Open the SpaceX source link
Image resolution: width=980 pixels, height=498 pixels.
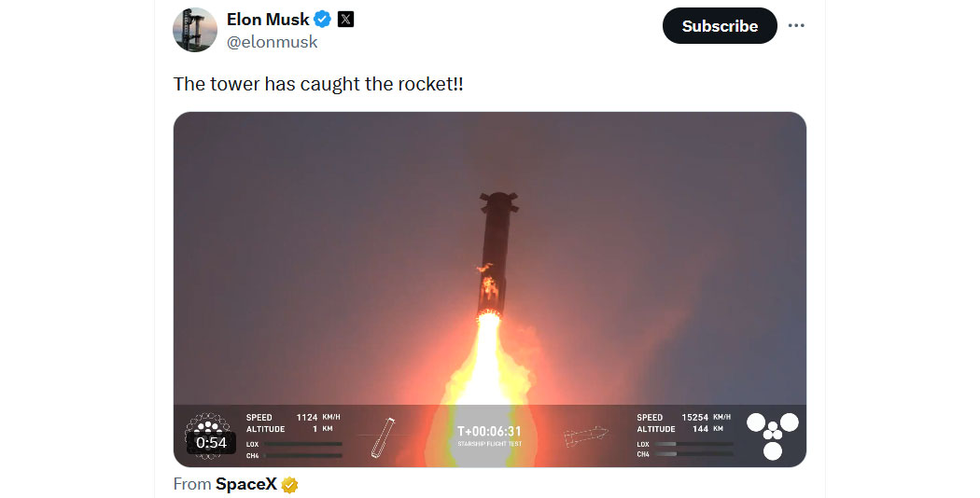point(245,484)
